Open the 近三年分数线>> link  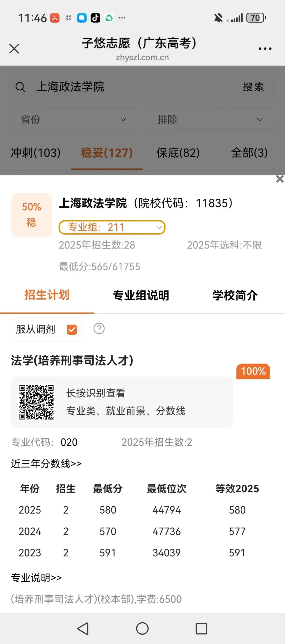(46, 463)
